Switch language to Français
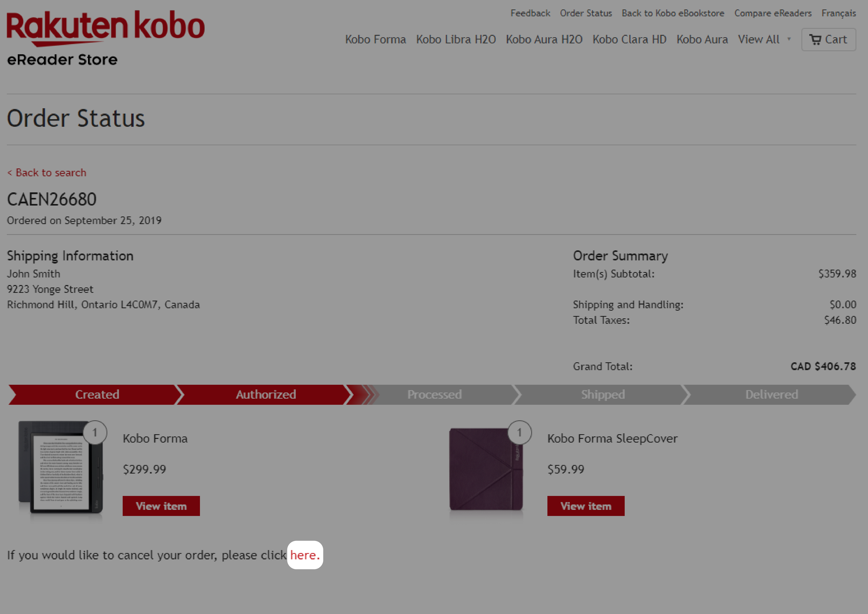The height and width of the screenshot is (614, 868). coord(839,13)
